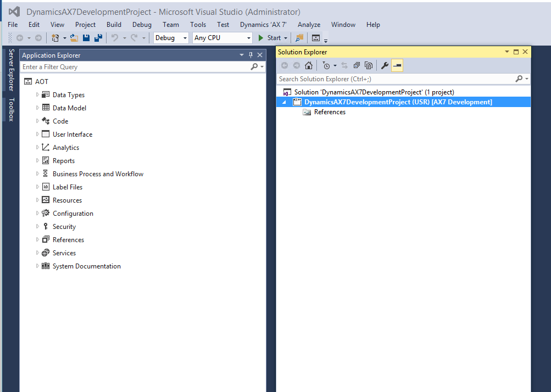
Task: Open the Build menu
Action: 114,25
